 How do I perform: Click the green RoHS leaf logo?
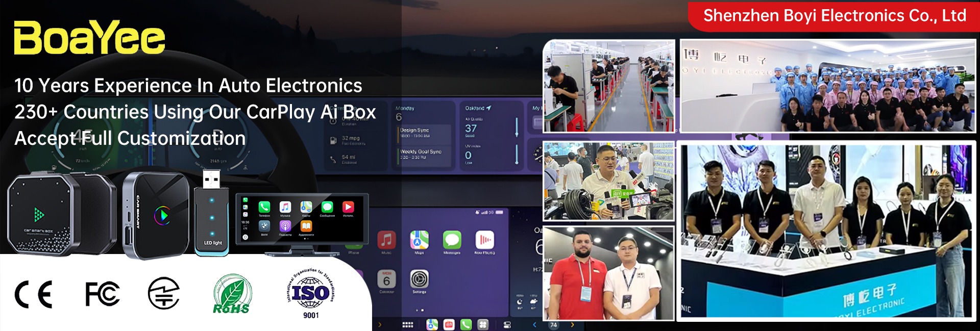coord(232,294)
